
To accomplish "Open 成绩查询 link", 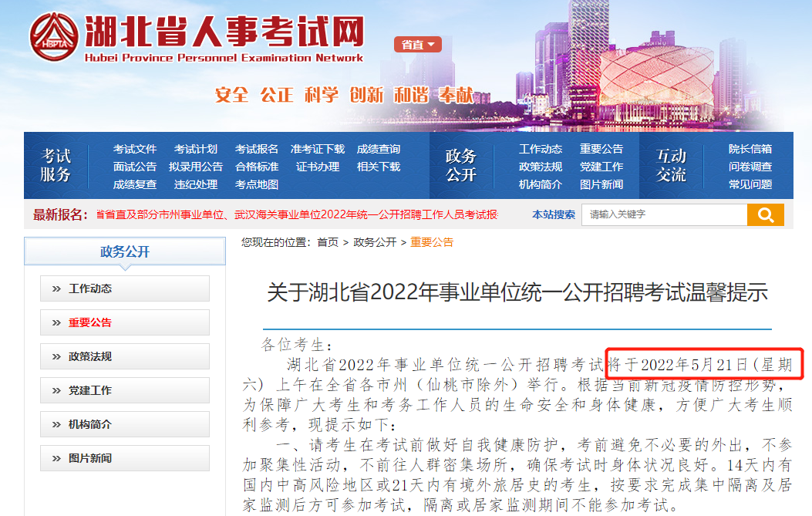I will click(x=379, y=149).
